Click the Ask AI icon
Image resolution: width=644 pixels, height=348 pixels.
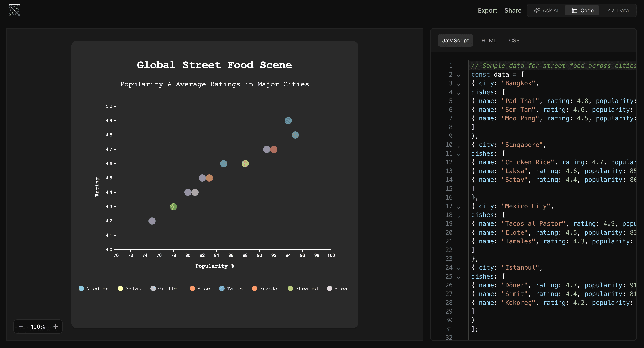click(537, 10)
